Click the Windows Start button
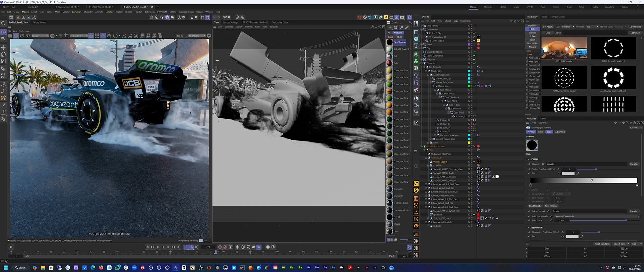644x272 pixels. pyautogui.click(x=6, y=268)
